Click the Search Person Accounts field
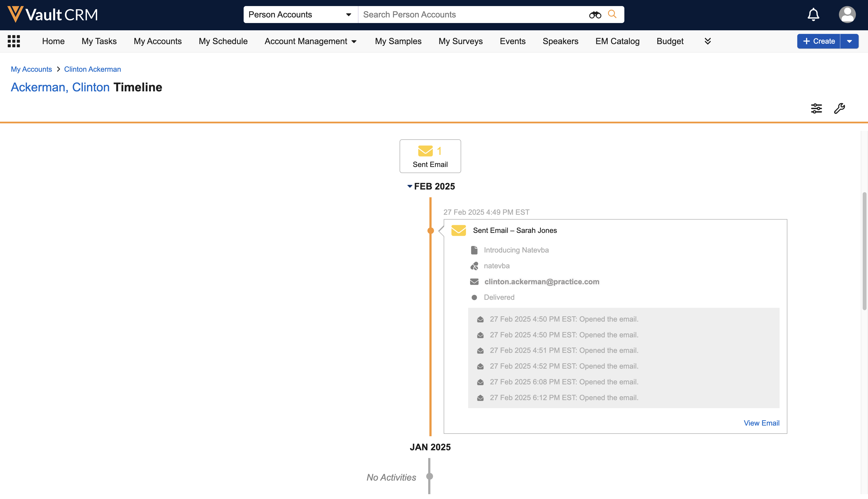This screenshot has width=868, height=499. click(x=473, y=15)
